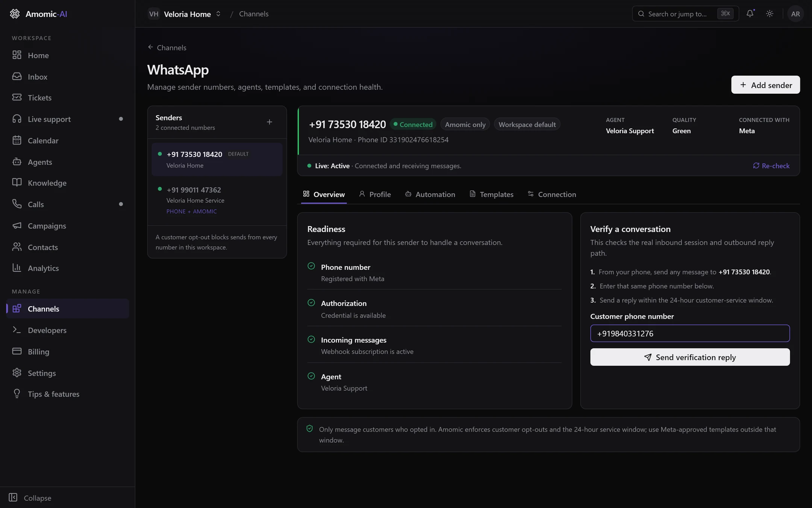Open the Calendar page
Image resolution: width=812 pixels, height=508 pixels.
click(67, 141)
